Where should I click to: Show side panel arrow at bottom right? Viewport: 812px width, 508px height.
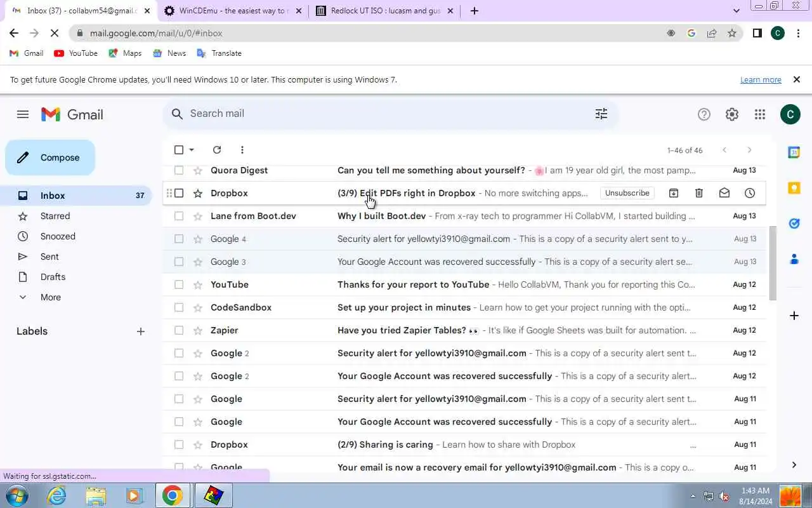(x=794, y=465)
